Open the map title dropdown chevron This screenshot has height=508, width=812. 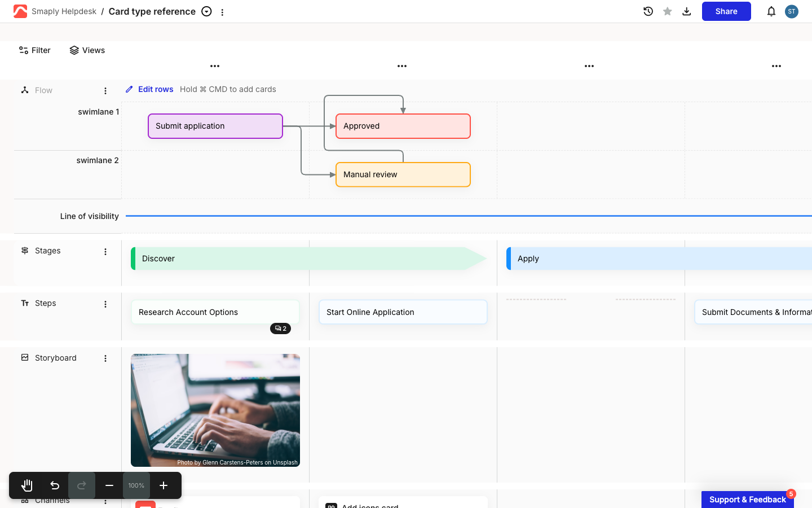207,11
